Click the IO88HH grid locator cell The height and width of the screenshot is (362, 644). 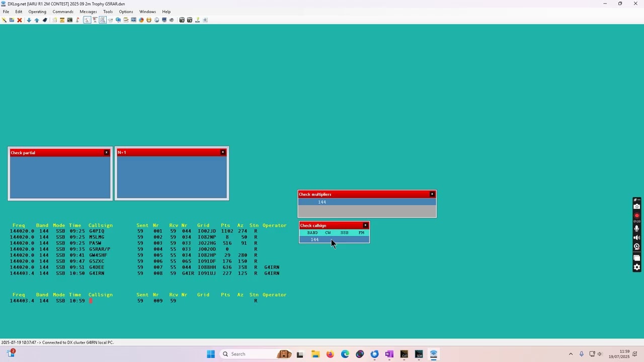206,267
